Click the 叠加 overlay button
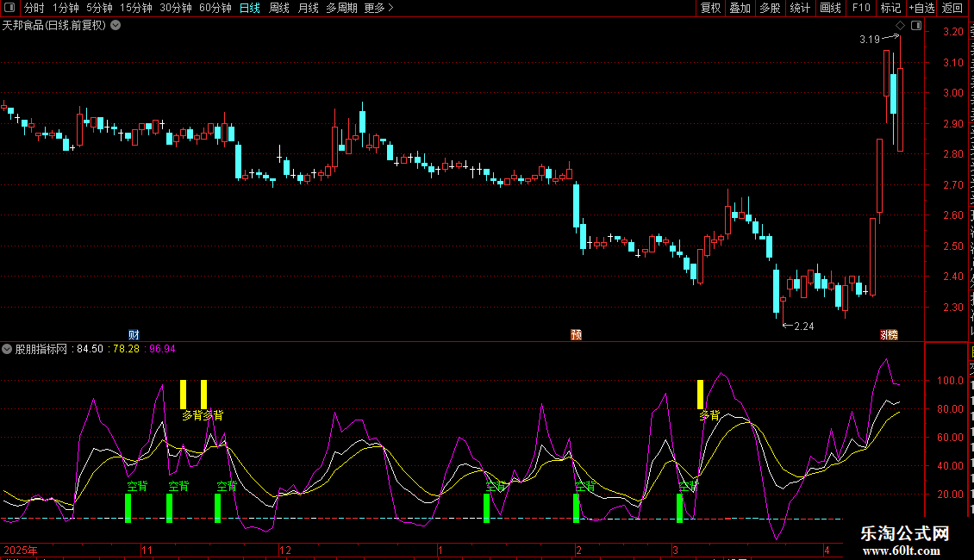This screenshot has height=560, width=974. pos(740,8)
